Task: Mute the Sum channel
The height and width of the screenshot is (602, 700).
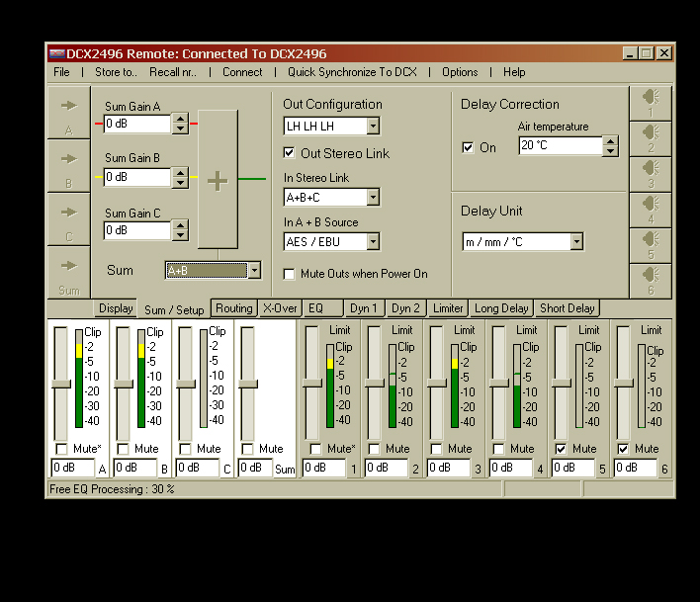Action: pos(247,449)
